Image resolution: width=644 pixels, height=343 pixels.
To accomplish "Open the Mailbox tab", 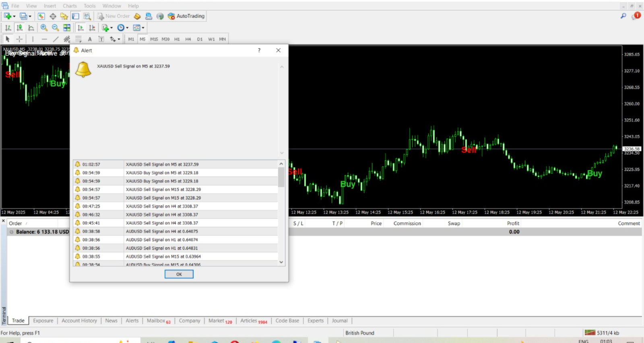I will (159, 321).
